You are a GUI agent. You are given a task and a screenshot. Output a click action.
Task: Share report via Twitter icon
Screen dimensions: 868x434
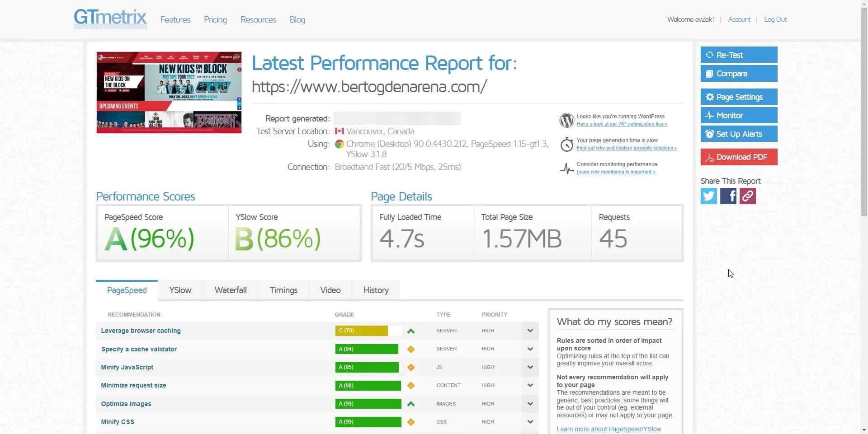point(708,196)
